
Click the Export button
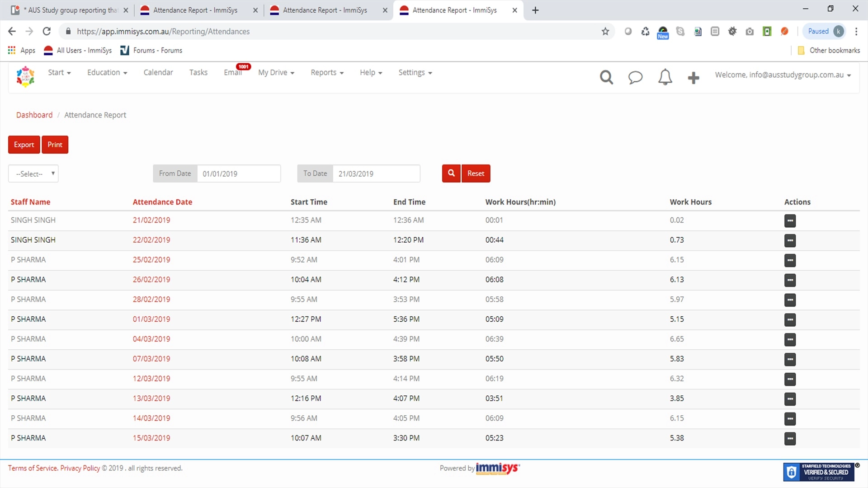click(x=24, y=145)
